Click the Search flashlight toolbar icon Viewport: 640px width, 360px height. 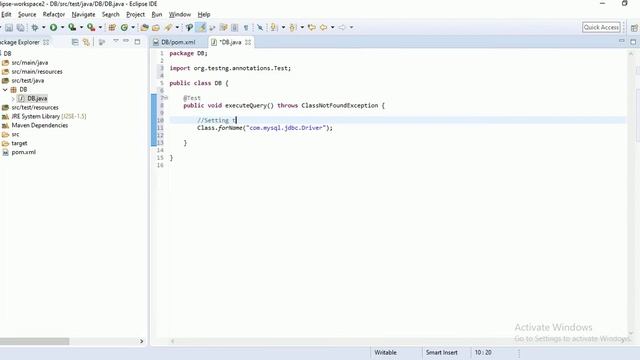tap(168, 27)
